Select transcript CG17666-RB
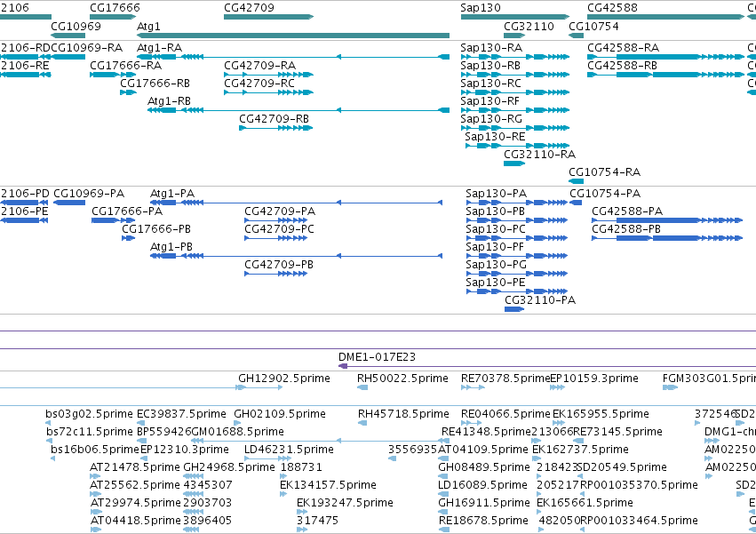 coord(128,92)
